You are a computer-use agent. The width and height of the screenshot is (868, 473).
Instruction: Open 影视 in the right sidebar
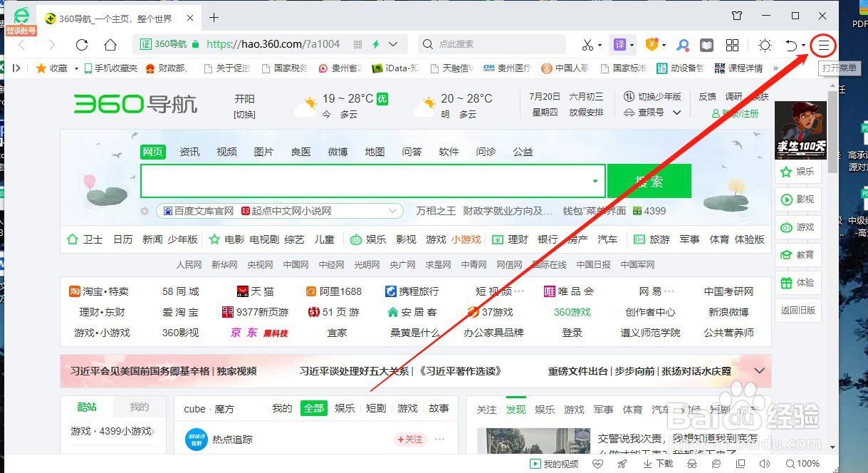(797, 199)
